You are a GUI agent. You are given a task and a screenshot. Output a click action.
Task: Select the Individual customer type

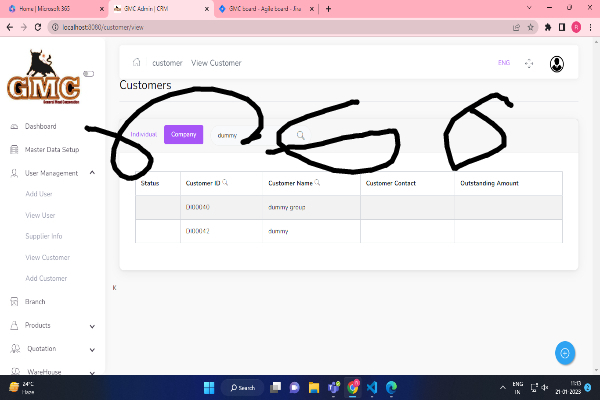click(x=143, y=134)
